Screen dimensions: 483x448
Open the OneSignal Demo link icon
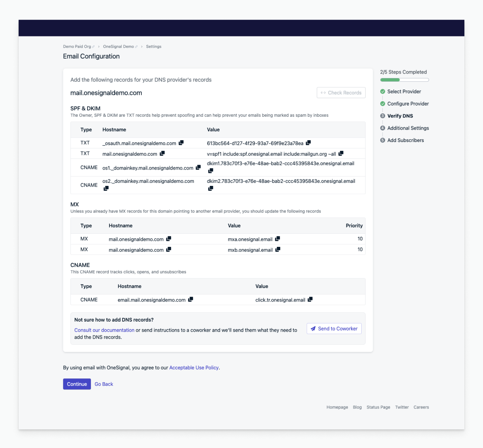tap(136, 47)
